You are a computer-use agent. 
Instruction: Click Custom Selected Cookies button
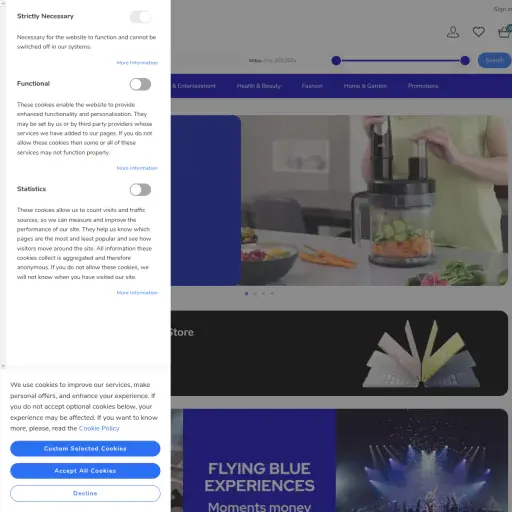[x=85, y=449]
